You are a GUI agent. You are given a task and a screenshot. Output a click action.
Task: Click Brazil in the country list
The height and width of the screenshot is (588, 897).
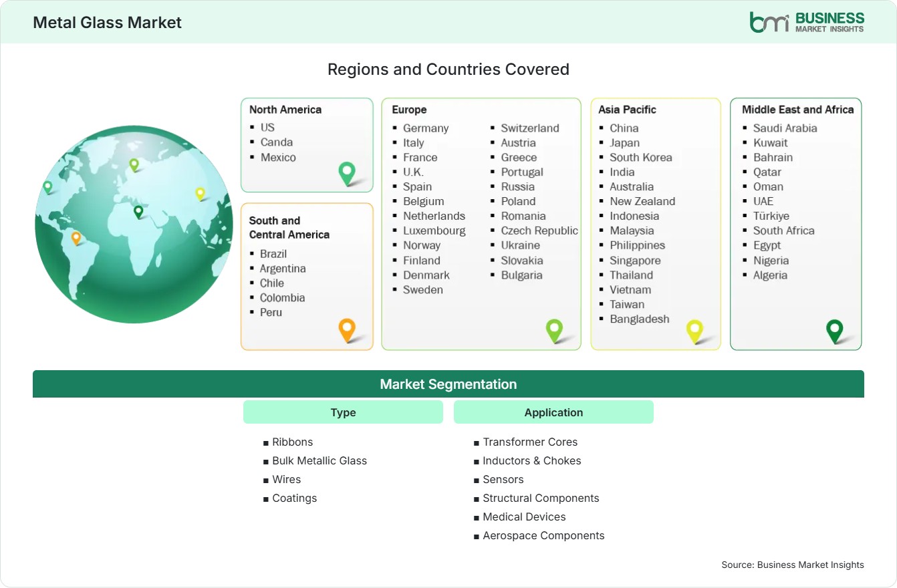(273, 253)
